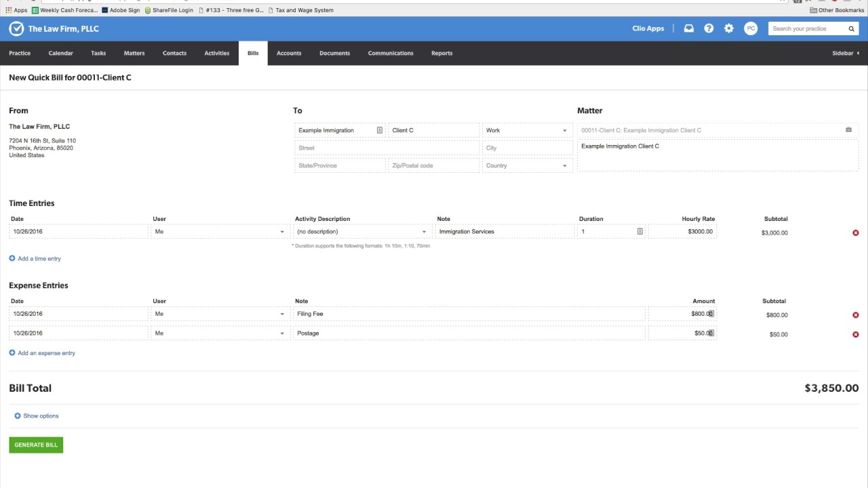
Task: Click the City field
Action: [527, 148]
